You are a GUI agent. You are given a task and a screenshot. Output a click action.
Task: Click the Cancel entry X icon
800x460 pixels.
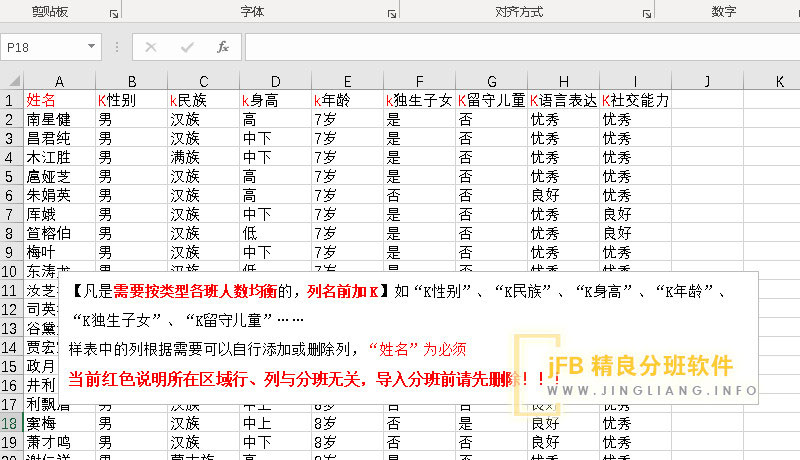coord(151,47)
